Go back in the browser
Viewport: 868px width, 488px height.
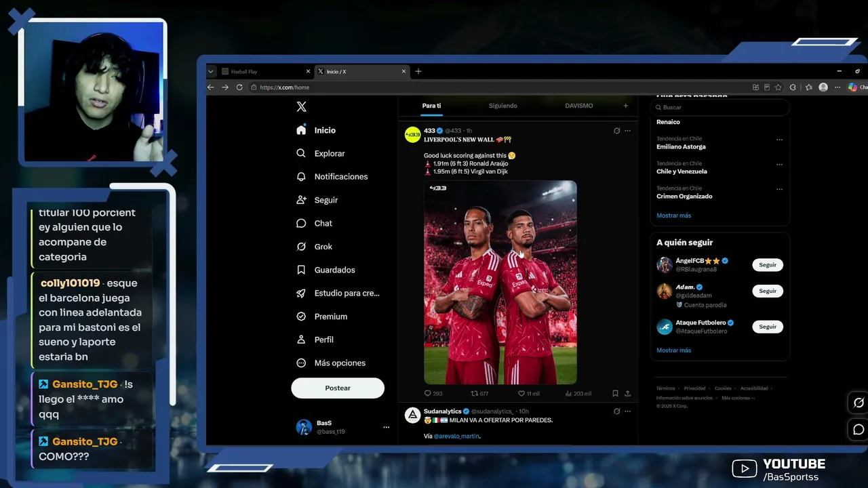211,87
